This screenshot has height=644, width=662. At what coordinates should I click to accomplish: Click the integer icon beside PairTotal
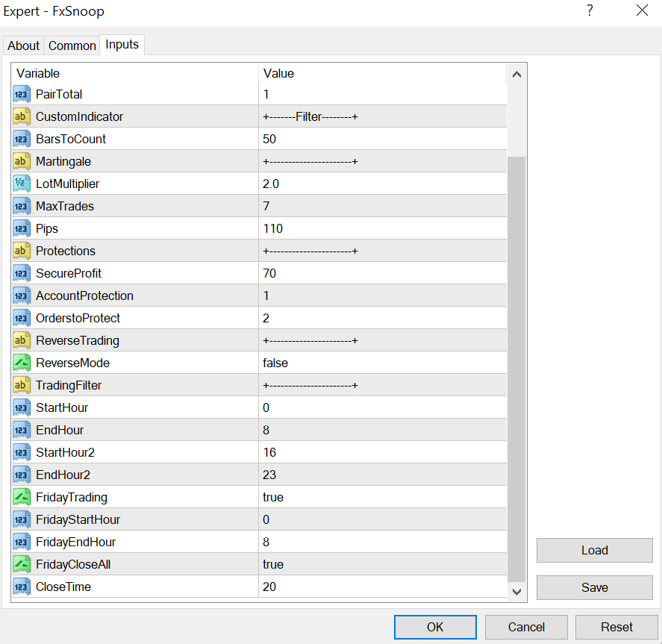click(x=22, y=94)
